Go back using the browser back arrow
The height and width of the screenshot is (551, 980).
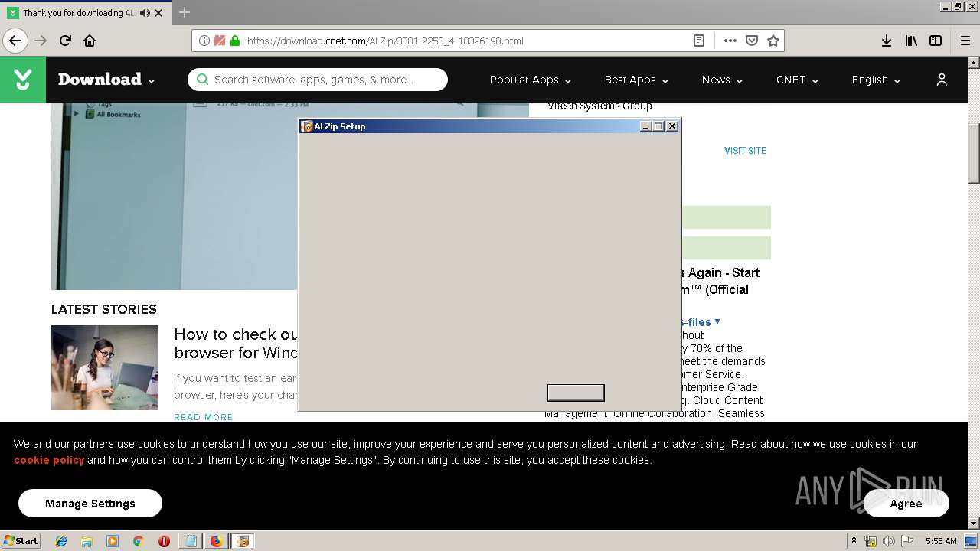click(15, 41)
